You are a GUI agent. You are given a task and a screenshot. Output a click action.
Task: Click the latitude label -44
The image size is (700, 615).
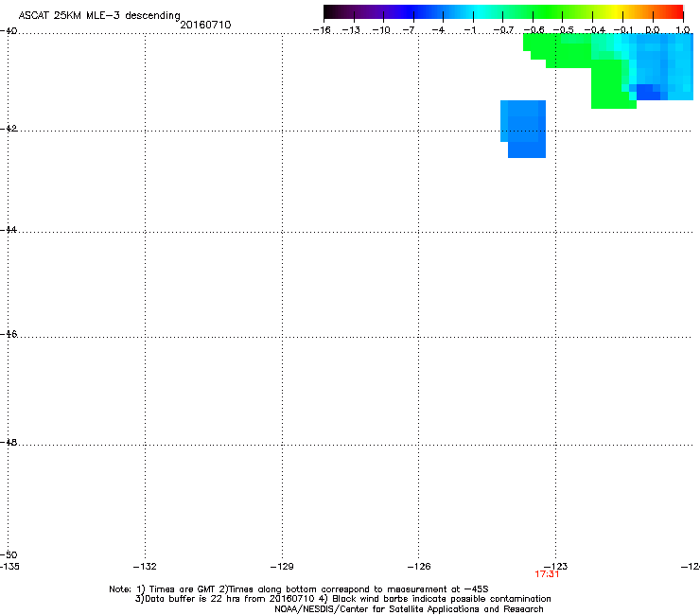[x=9, y=230]
